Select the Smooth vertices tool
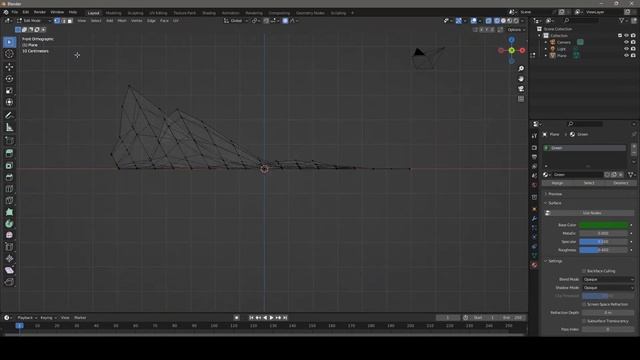Screen dimensions: 640x360 (x=9, y=235)
